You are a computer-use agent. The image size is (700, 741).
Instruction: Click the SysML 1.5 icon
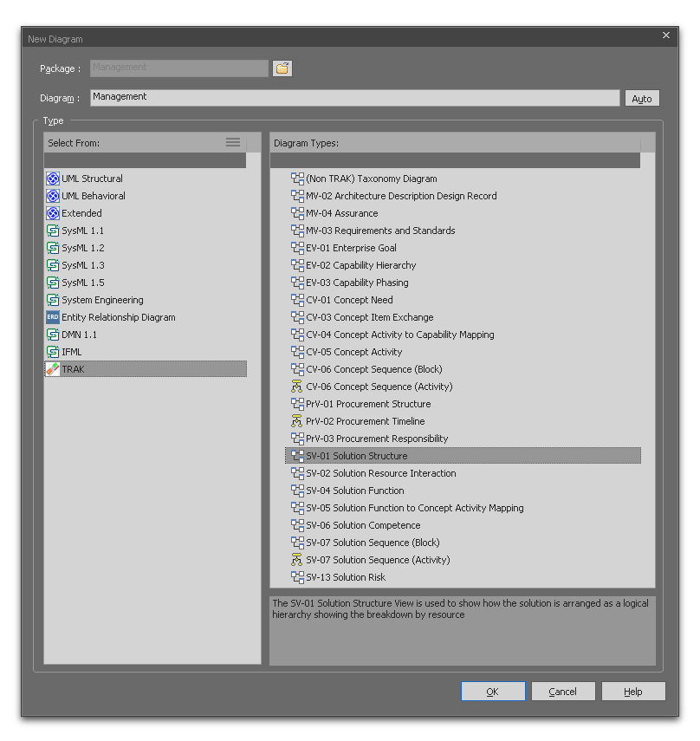pyautogui.click(x=53, y=283)
